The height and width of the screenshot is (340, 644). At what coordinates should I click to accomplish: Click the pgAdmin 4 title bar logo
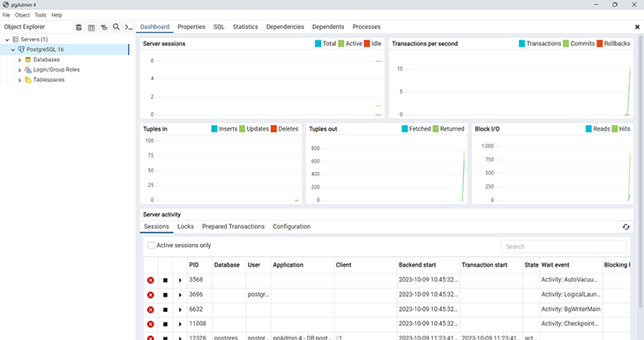click(6, 5)
